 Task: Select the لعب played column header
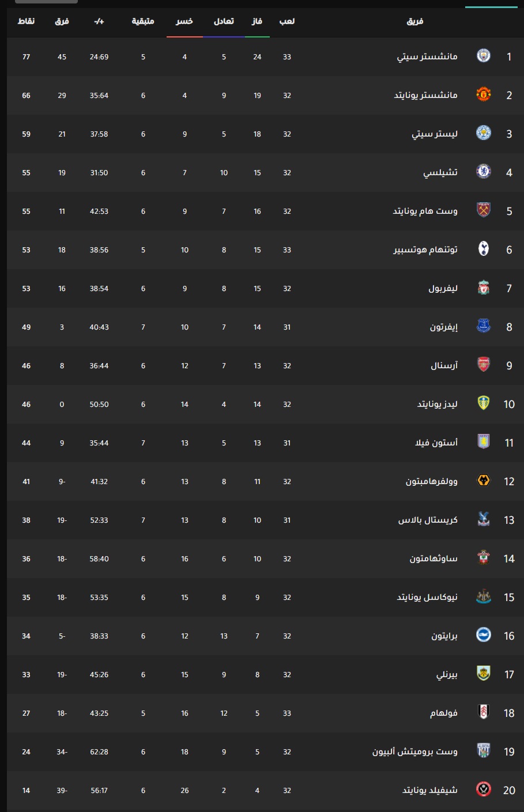click(x=287, y=21)
